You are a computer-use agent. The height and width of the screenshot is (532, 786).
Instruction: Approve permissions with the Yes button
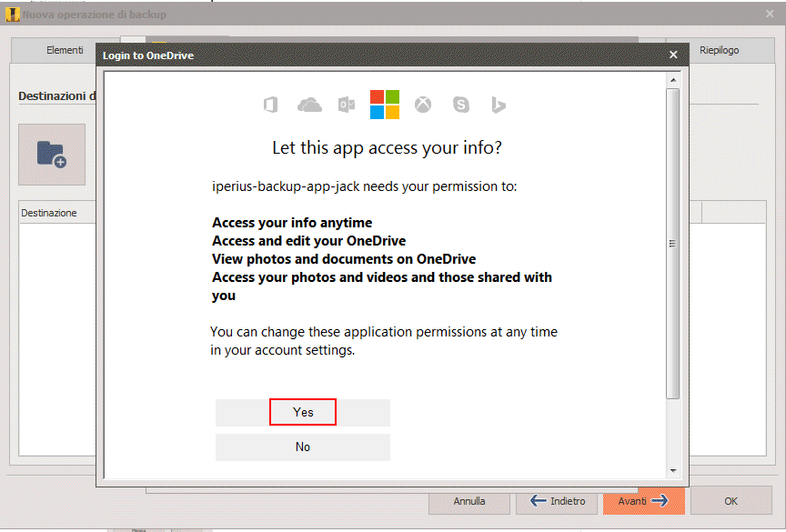coord(303,412)
